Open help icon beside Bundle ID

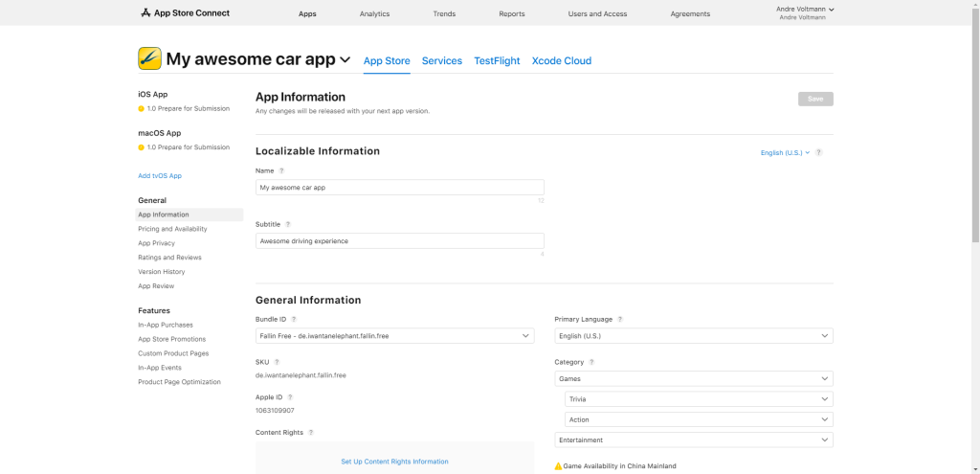(x=294, y=320)
